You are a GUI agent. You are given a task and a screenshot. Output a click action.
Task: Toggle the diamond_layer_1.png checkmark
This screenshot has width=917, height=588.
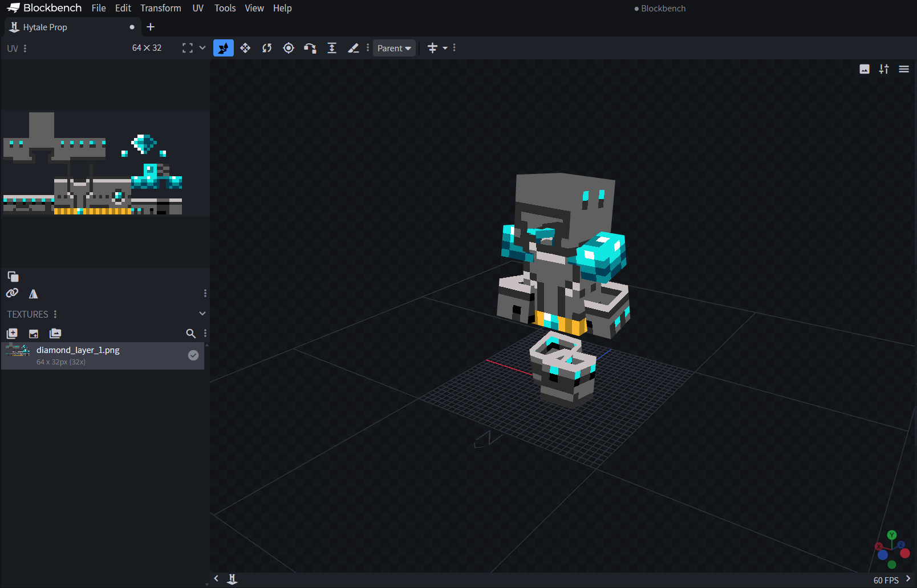click(193, 355)
